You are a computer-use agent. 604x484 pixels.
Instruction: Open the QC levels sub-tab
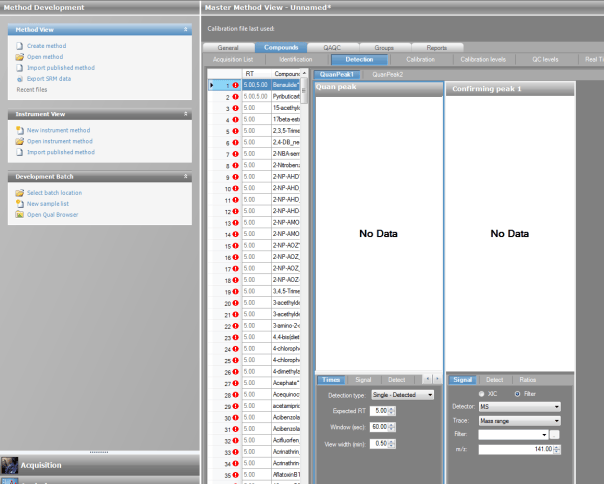[x=545, y=59]
